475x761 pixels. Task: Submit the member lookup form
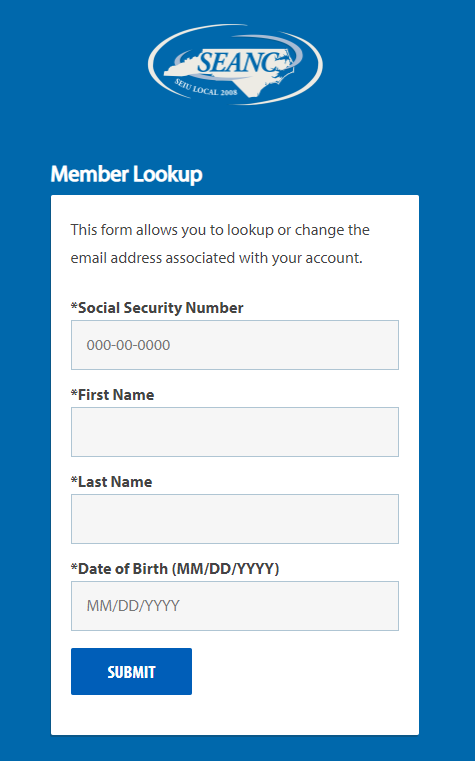(131, 671)
